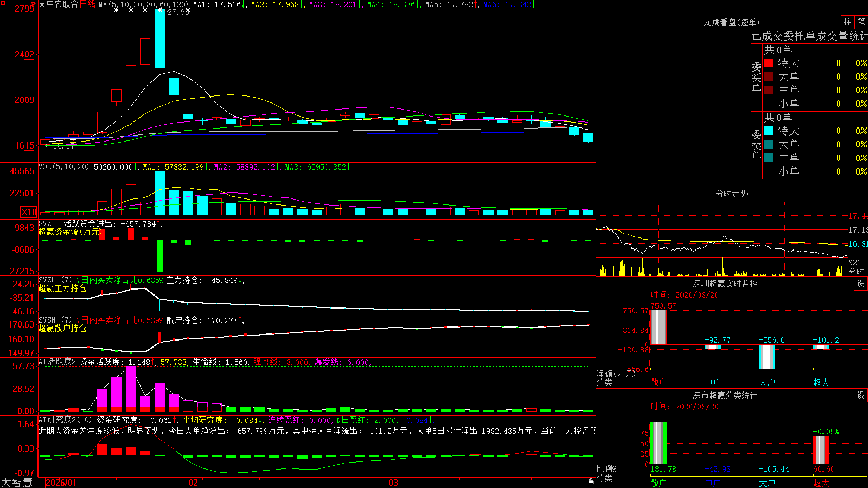Switch to 柱 bar view
Image resolution: width=868 pixels, height=488 pixels.
(847, 22)
